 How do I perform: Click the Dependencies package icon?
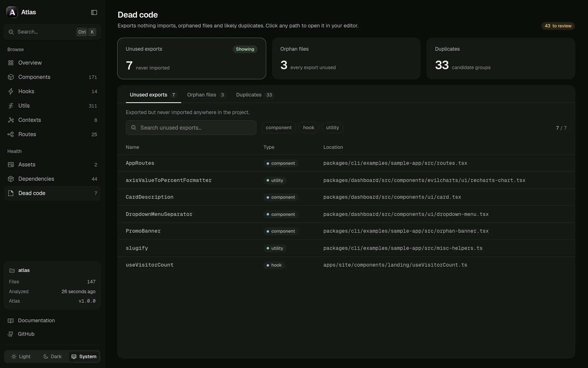click(11, 179)
